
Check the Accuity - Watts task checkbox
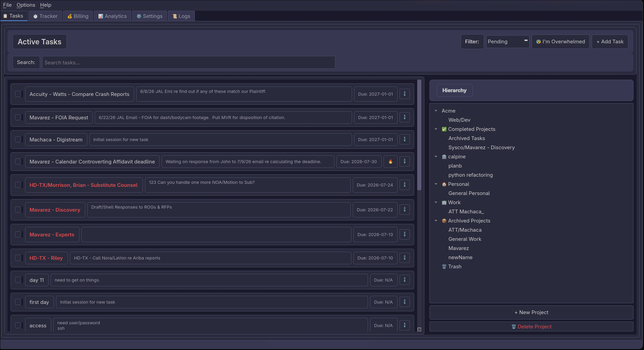tap(18, 94)
